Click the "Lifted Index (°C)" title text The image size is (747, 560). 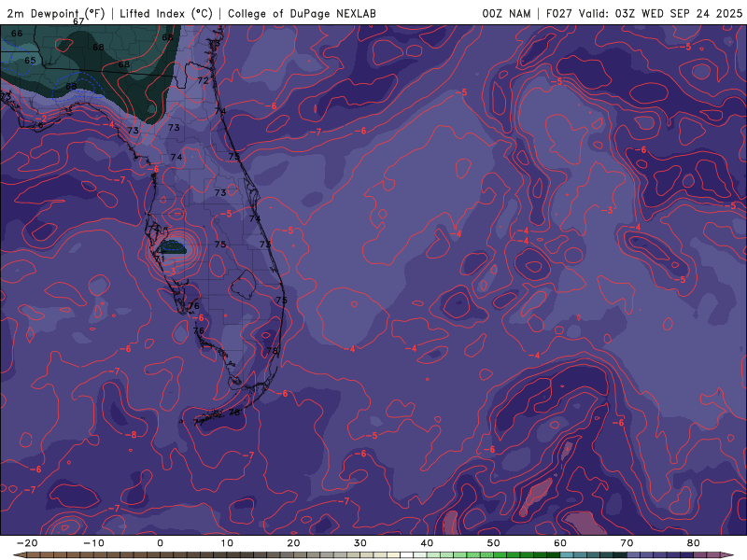click(166, 13)
